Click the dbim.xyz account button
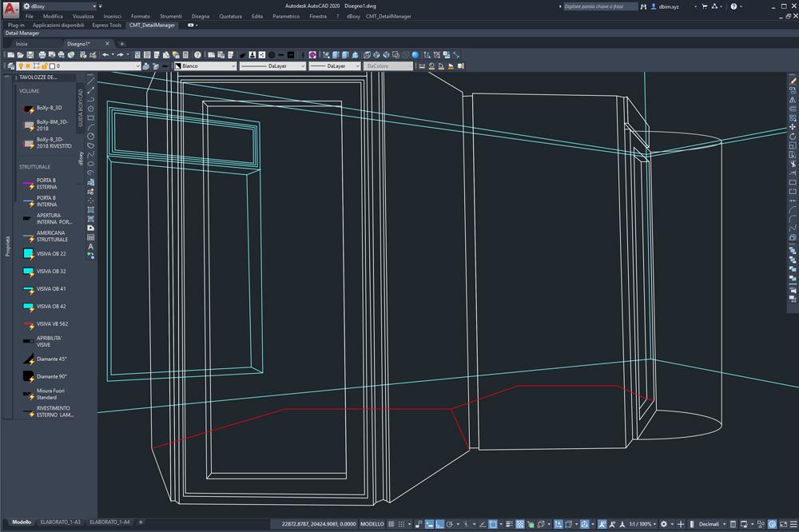This screenshot has height=532, width=799. pyautogui.click(x=666, y=6)
